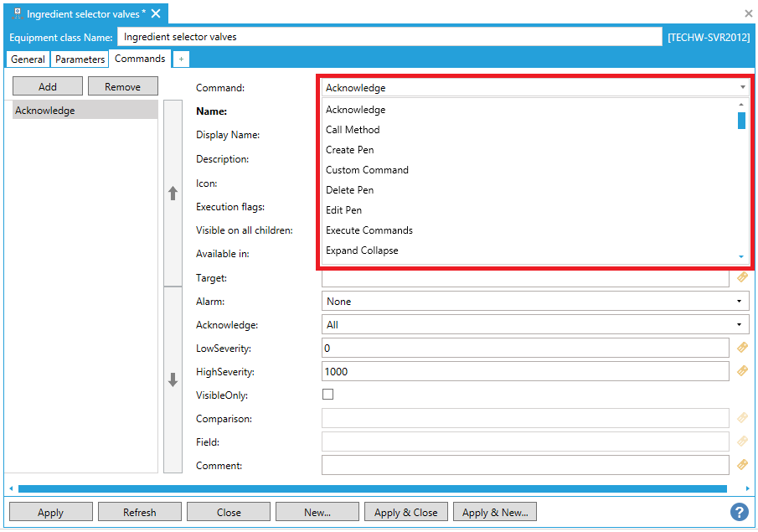
Task: Click tag icon beside Target field
Action: (x=741, y=277)
